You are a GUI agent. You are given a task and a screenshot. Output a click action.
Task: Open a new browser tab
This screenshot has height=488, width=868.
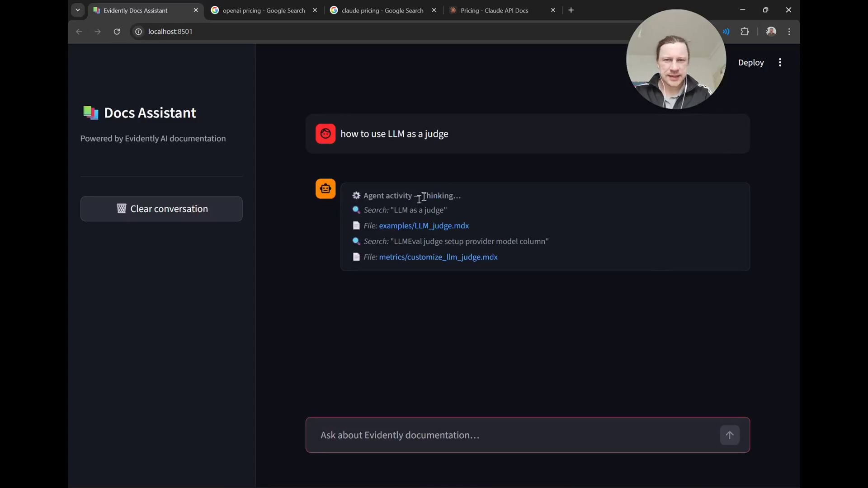[x=571, y=10]
